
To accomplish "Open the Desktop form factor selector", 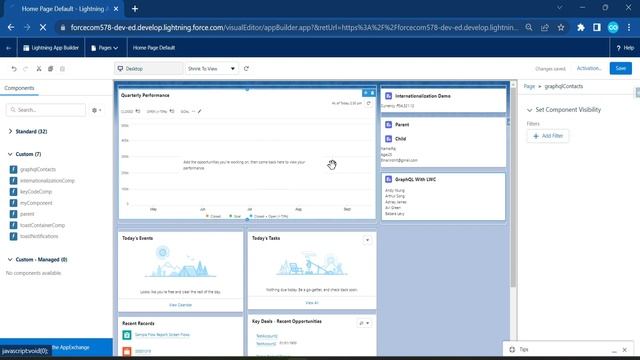I will point(149,69).
